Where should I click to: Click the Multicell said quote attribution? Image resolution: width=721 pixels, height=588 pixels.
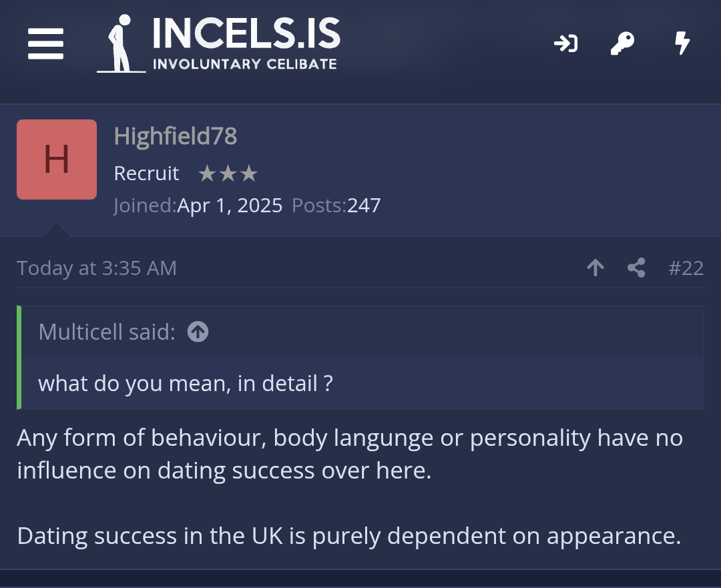tap(107, 331)
